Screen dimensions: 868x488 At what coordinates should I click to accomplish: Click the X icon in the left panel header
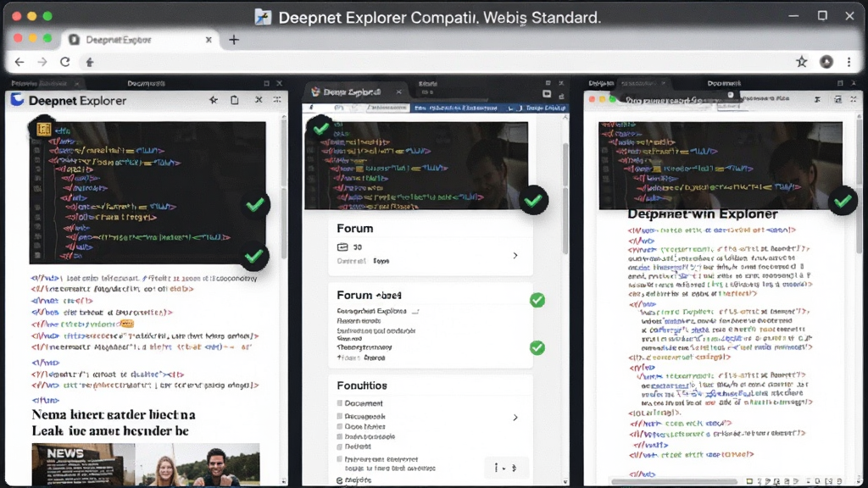(259, 100)
